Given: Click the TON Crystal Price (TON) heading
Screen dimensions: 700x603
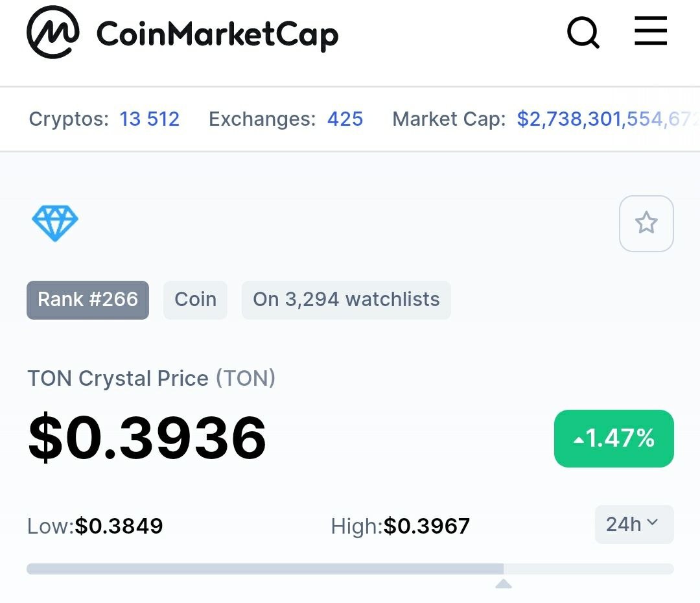Looking at the screenshot, I should [151, 378].
